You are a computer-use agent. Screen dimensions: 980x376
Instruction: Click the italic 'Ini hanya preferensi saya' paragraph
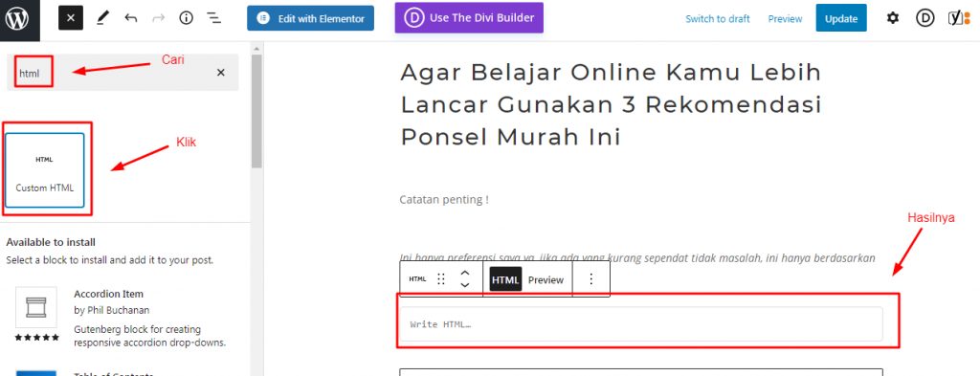pos(636,257)
